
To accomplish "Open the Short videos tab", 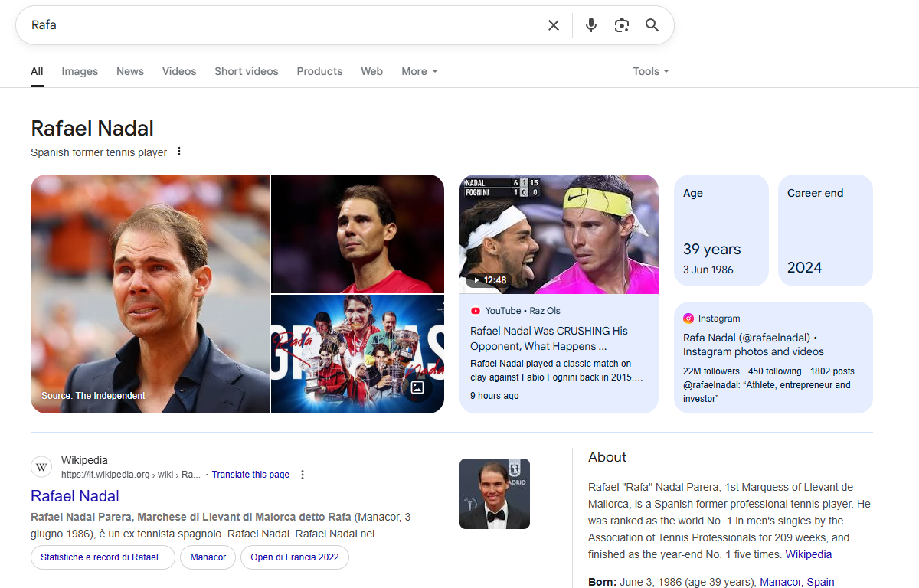I will [x=247, y=71].
